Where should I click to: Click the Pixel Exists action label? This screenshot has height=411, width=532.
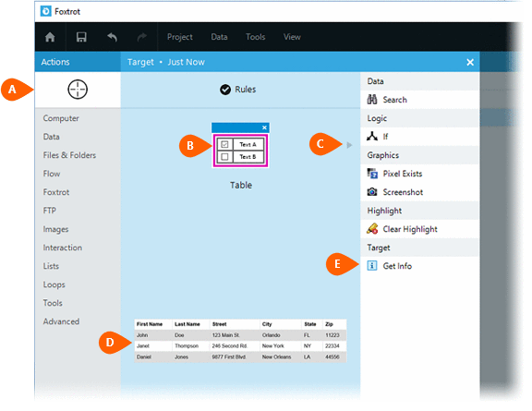(x=403, y=174)
